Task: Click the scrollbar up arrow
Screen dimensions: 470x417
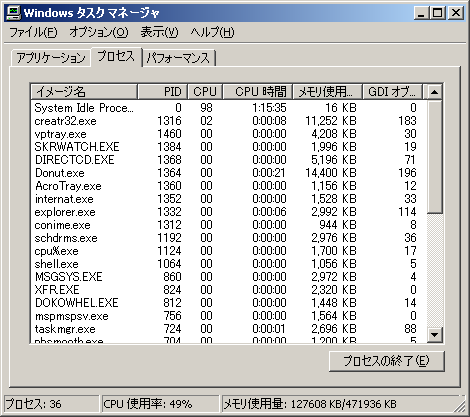Action: (x=434, y=92)
